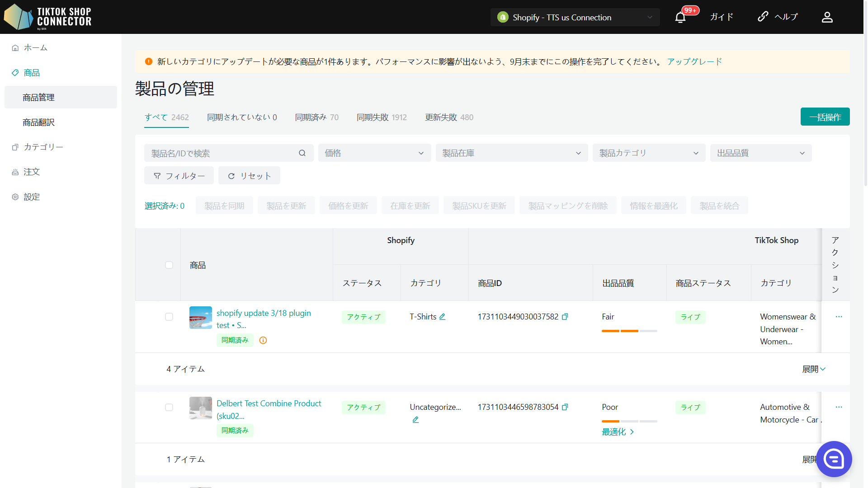The width and height of the screenshot is (868, 488).
Task: Open the 価格 filter dropdown
Action: 374,153
